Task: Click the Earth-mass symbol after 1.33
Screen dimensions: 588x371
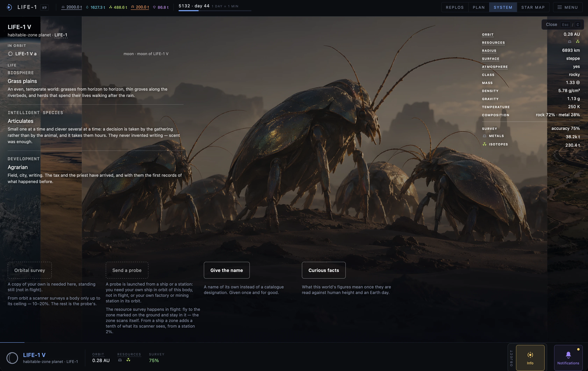Action: click(x=578, y=83)
